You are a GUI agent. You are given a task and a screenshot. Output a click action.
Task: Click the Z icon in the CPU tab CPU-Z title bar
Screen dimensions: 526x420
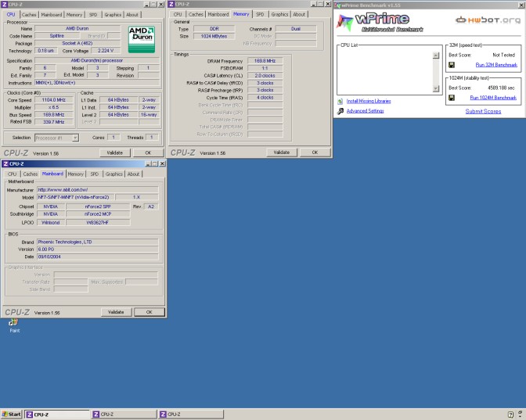tap(5, 5)
